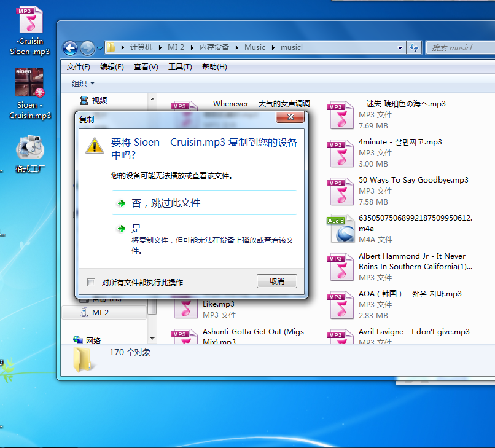Open the 组织 dropdown in the toolbar
The image size is (495, 448).
(83, 84)
